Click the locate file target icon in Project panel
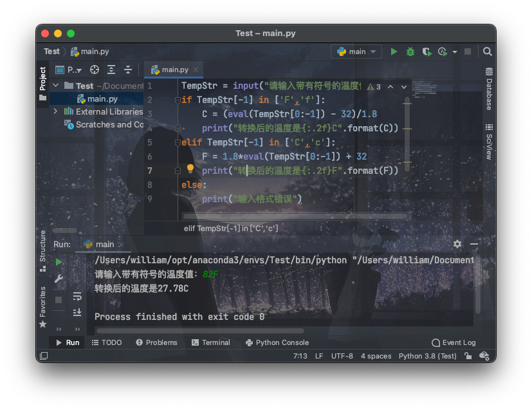532x410 pixels. 95,70
